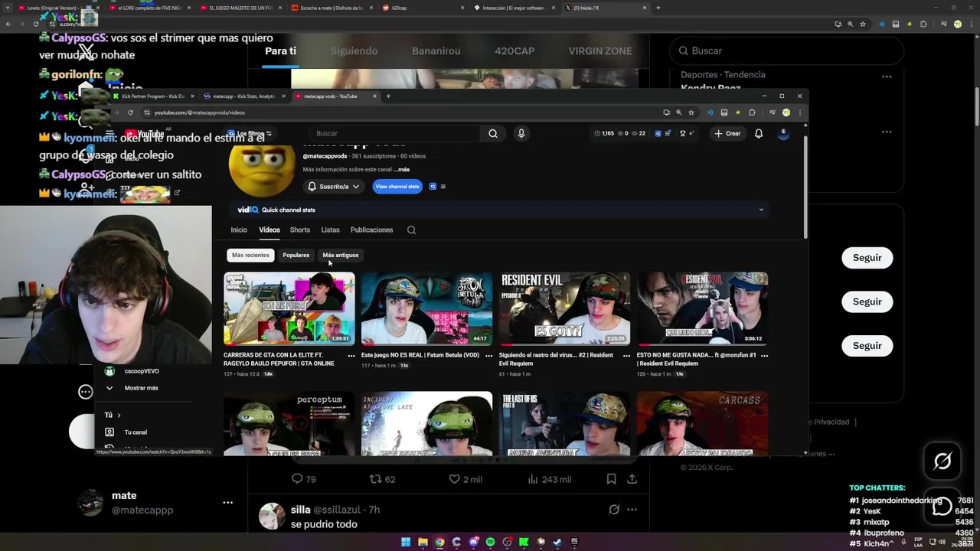Viewport: 980px width, 551px height.
Task: Open the Fatum Betula VOD thumbnail
Action: pyautogui.click(x=426, y=308)
